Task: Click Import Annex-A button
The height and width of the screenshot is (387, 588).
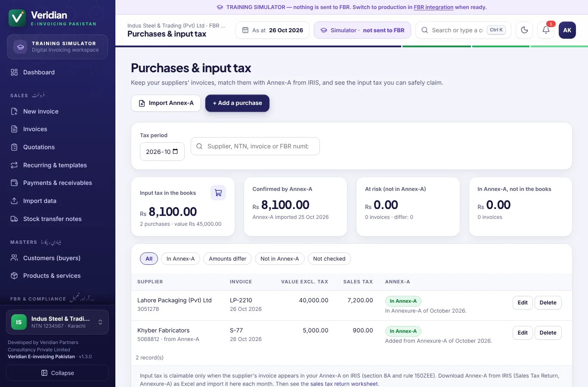Action: [166, 103]
